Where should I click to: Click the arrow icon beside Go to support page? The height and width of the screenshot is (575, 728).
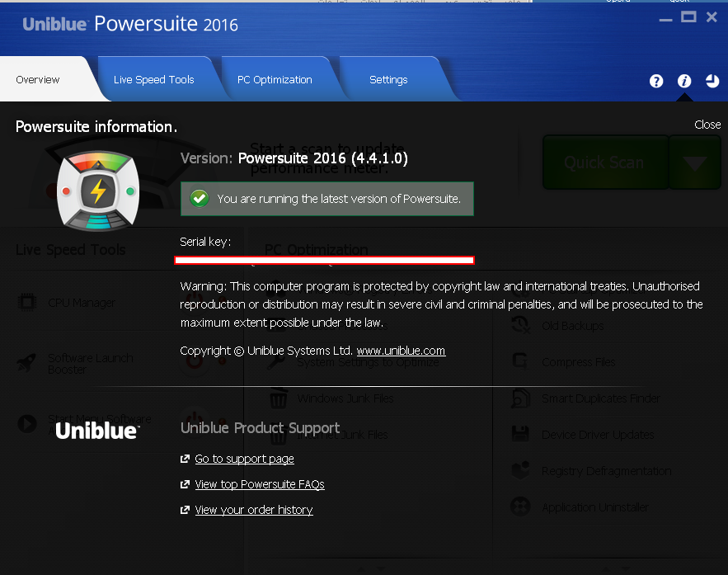[x=185, y=459]
